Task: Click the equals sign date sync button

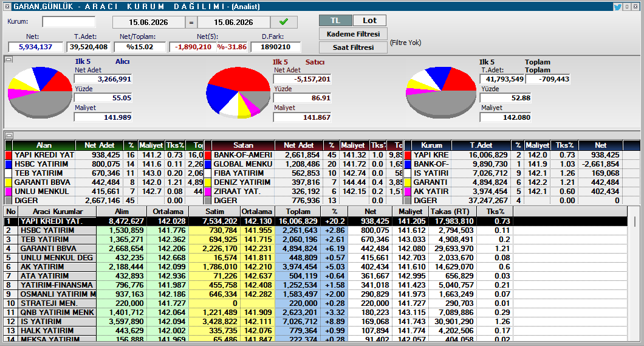Action: 191,22
